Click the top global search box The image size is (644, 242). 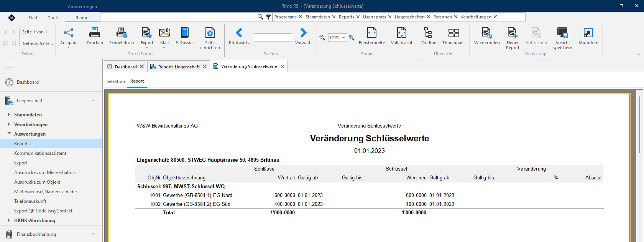(179, 17)
